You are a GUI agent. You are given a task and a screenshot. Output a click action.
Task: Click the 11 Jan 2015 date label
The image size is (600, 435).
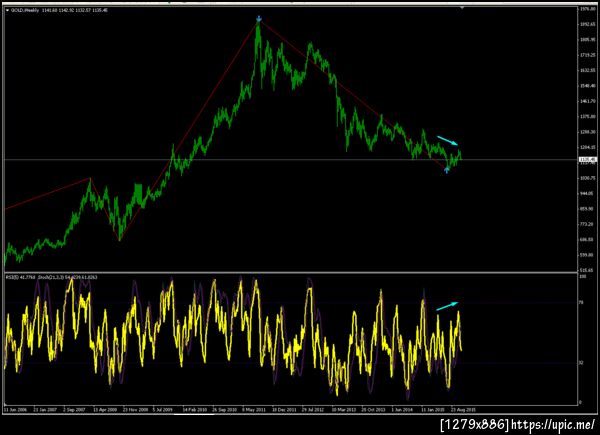pos(433,410)
